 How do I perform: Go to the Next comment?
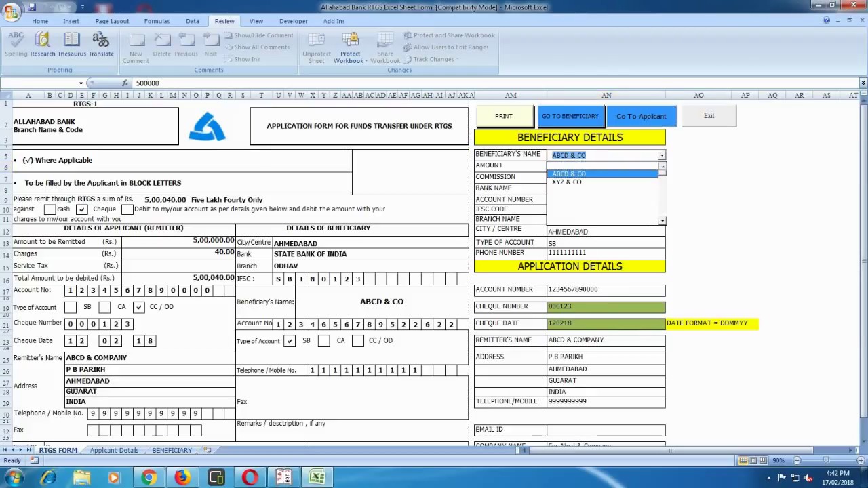point(211,44)
